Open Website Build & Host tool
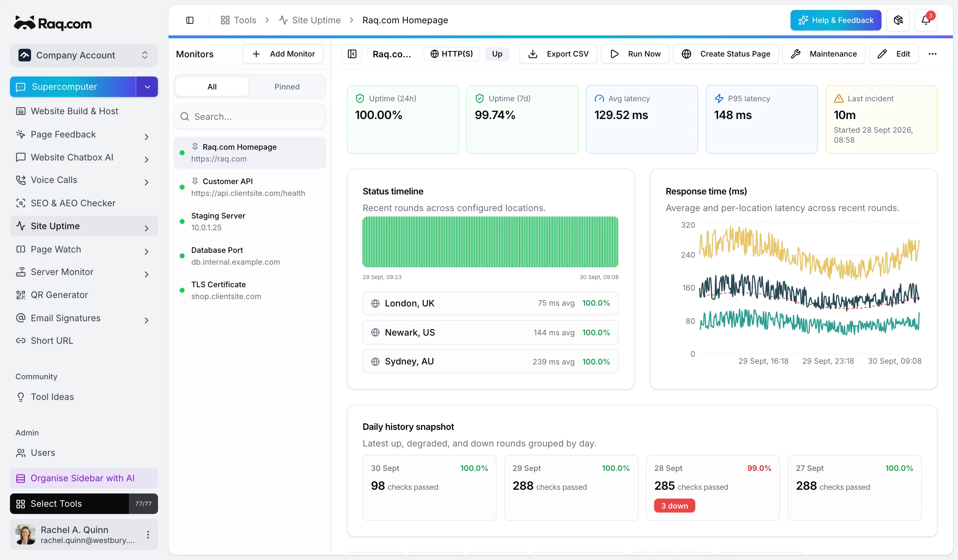Screen dimensions: 958x560 [84, 111]
